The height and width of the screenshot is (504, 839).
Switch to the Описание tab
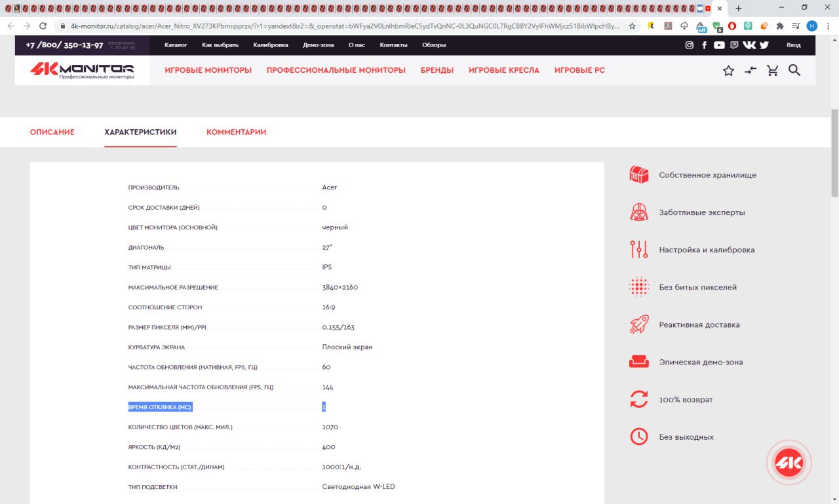coord(52,132)
